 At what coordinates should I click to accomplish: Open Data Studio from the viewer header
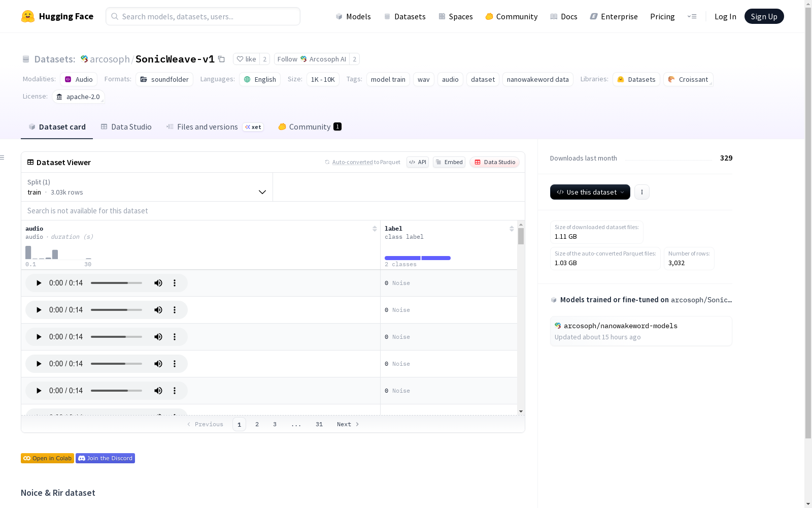(495, 162)
